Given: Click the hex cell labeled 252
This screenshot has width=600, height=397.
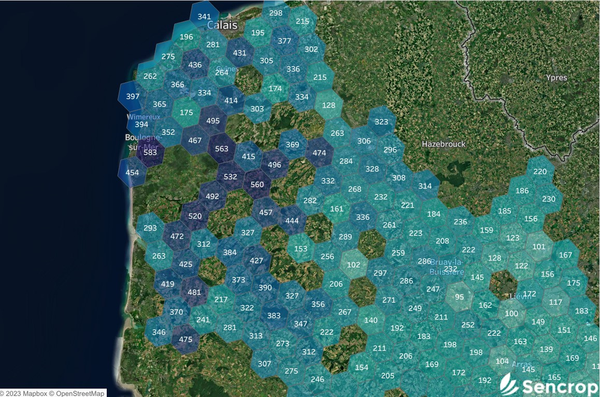Looking at the screenshot, I should pyautogui.click(x=468, y=325).
